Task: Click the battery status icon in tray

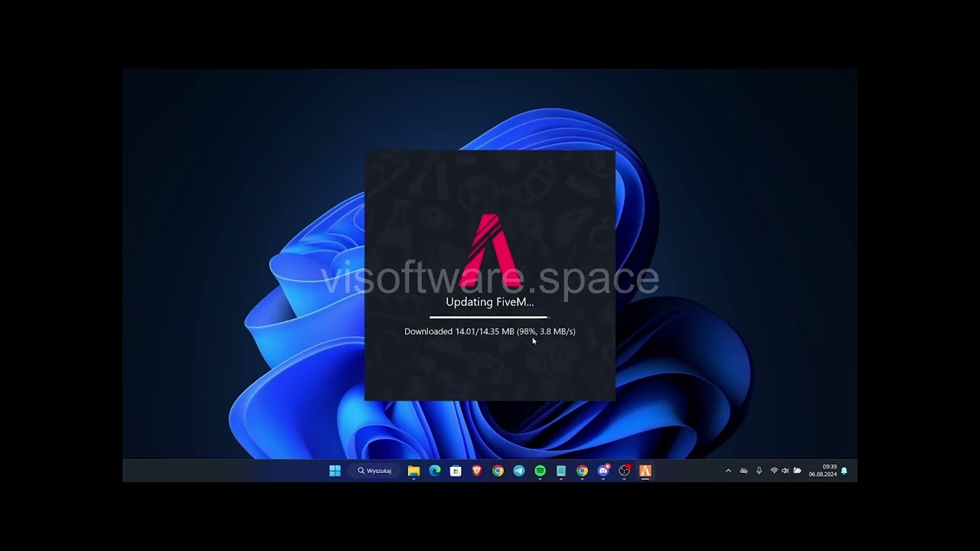Action: pyautogui.click(x=797, y=471)
